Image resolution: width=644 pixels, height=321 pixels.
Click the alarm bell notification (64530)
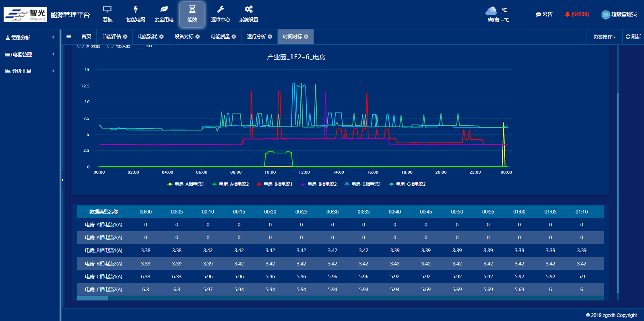point(577,14)
